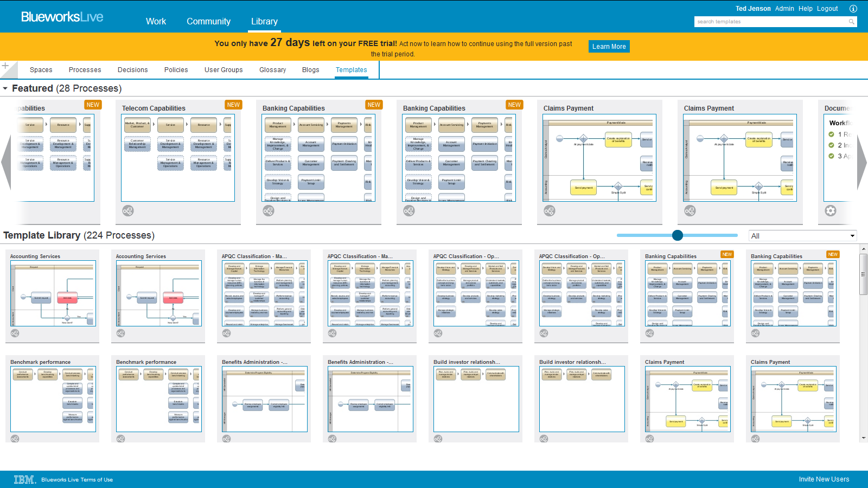Open Blueworks Live Terms of Use link

(x=77, y=480)
